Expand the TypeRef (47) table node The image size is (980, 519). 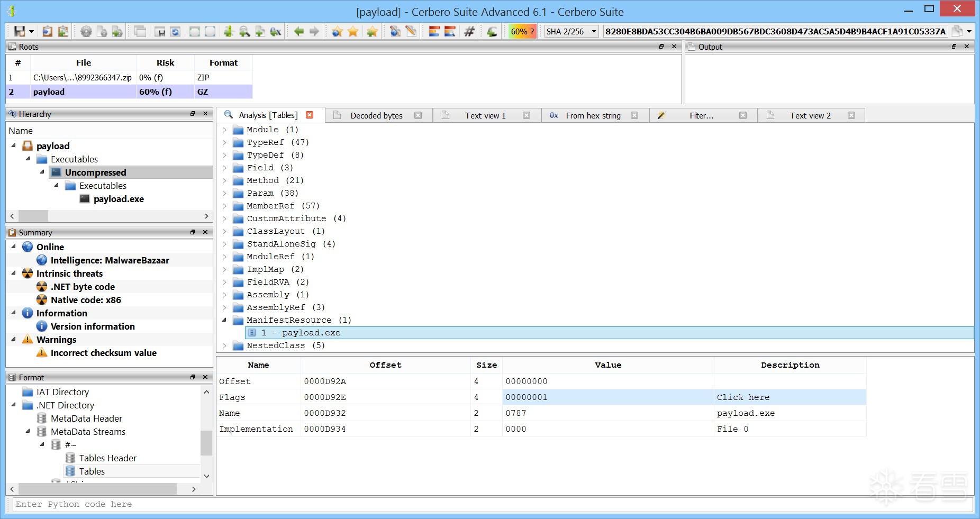(x=224, y=142)
